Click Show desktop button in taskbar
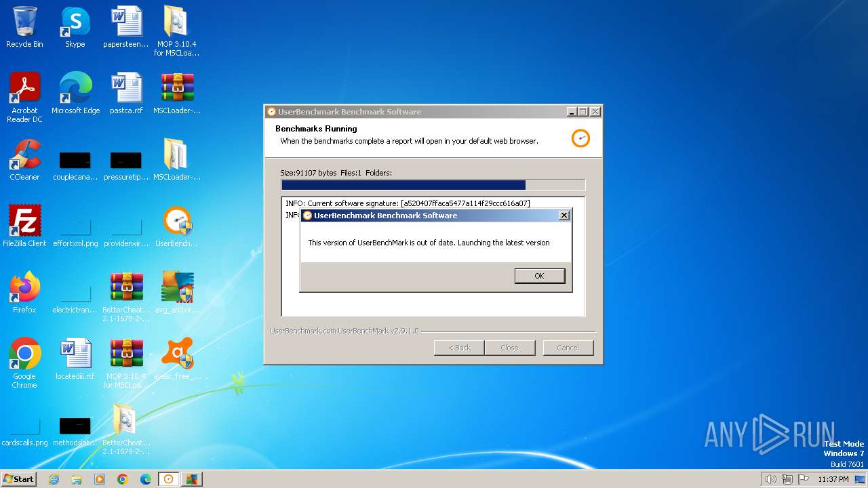Viewport: 868px width, 488px height. [x=861, y=479]
